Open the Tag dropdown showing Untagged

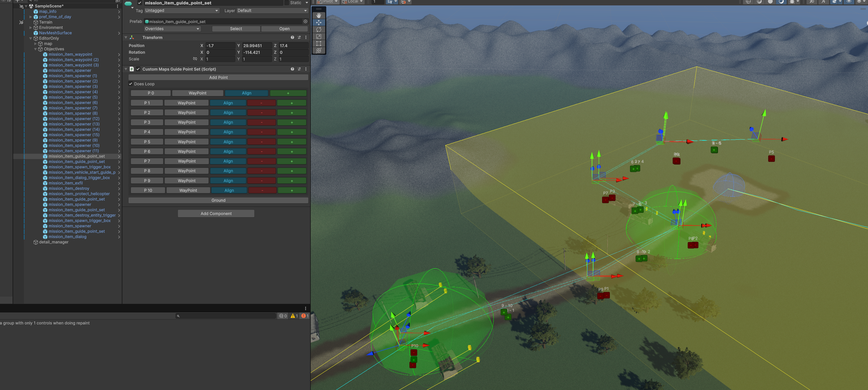coord(182,11)
